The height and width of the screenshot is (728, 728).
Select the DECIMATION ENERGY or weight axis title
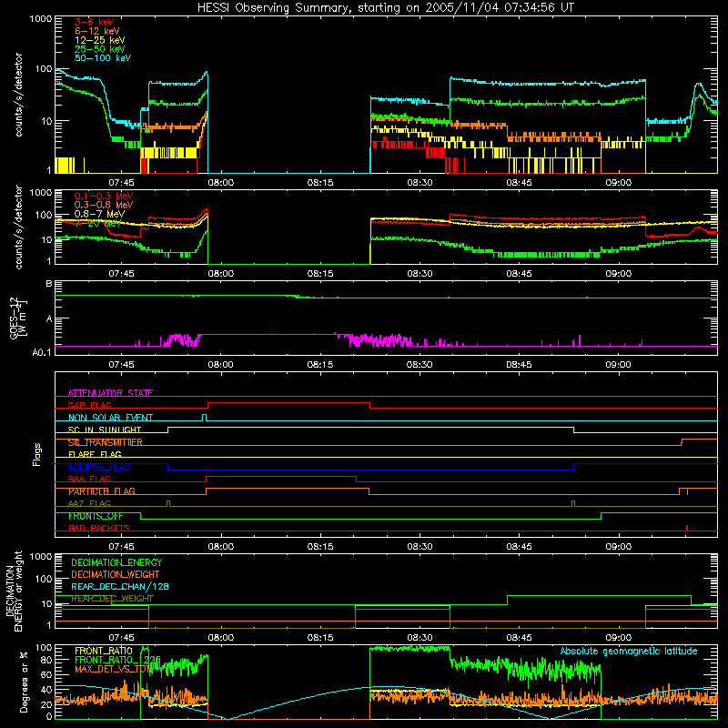tap(14, 591)
